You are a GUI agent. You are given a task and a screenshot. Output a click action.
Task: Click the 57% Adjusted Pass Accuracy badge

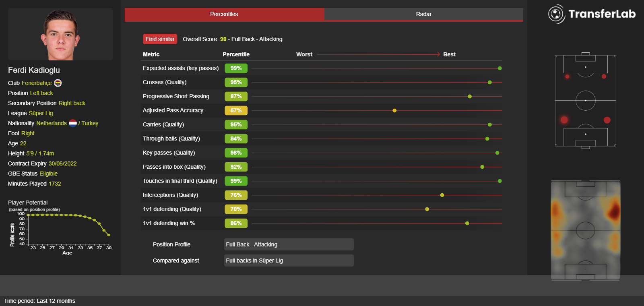tap(236, 110)
